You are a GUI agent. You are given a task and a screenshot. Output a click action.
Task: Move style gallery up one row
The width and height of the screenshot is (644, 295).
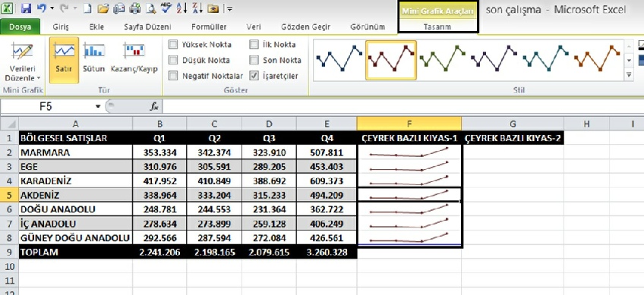tap(629, 46)
